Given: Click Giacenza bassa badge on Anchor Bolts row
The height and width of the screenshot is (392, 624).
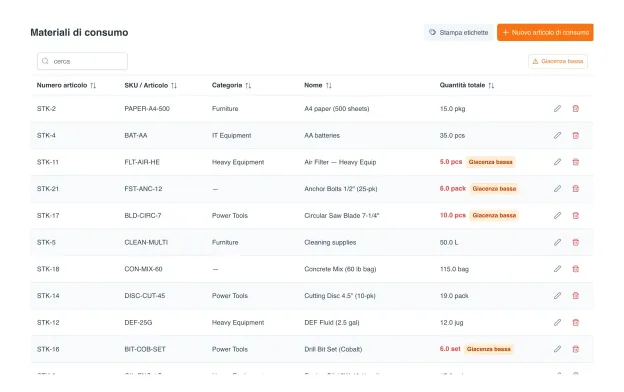Looking at the screenshot, I should coord(494,189).
